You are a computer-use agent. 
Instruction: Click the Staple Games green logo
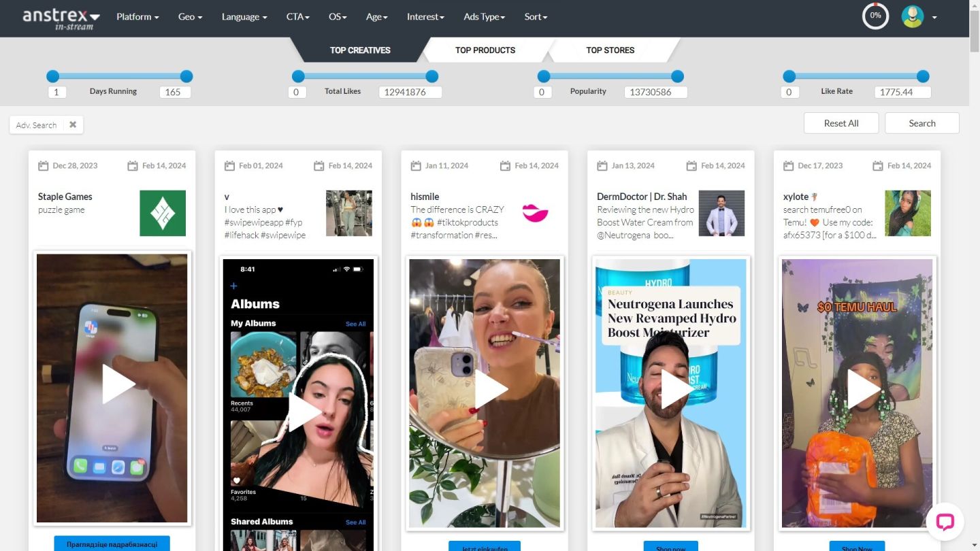[x=163, y=213]
